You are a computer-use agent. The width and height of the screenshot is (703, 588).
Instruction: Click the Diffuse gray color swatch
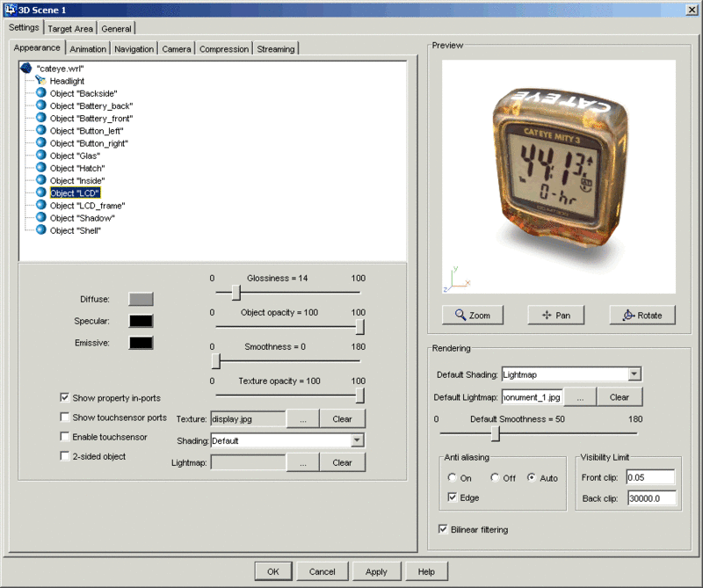click(141, 299)
